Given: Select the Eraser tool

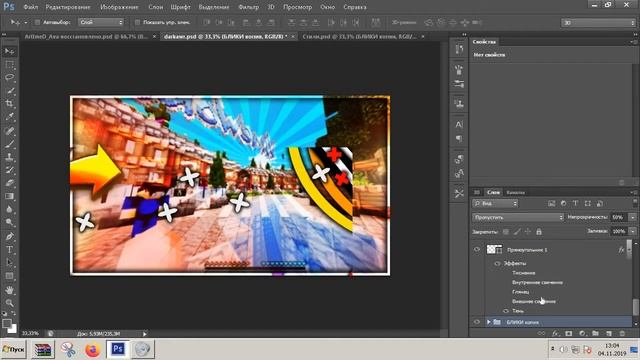Looking at the screenshot, I should [x=9, y=183].
